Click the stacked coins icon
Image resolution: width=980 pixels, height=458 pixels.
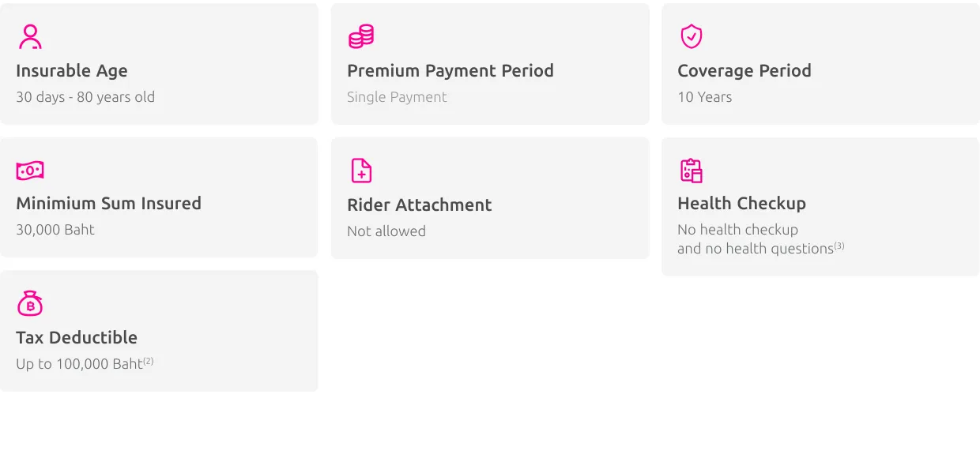coord(361,36)
